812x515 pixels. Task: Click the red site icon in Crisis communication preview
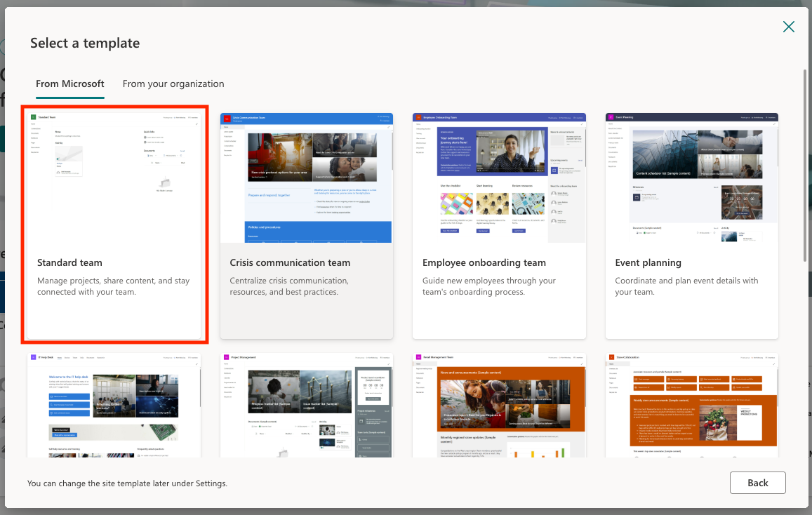[x=227, y=119]
